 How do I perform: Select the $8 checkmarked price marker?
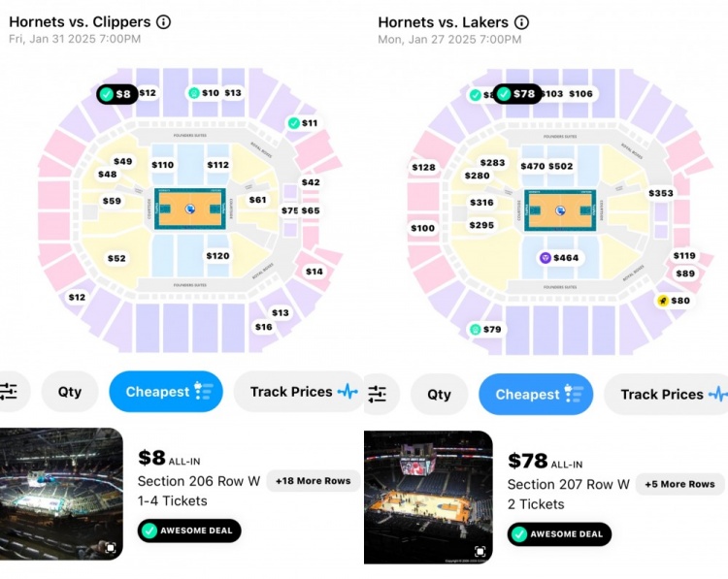click(116, 94)
